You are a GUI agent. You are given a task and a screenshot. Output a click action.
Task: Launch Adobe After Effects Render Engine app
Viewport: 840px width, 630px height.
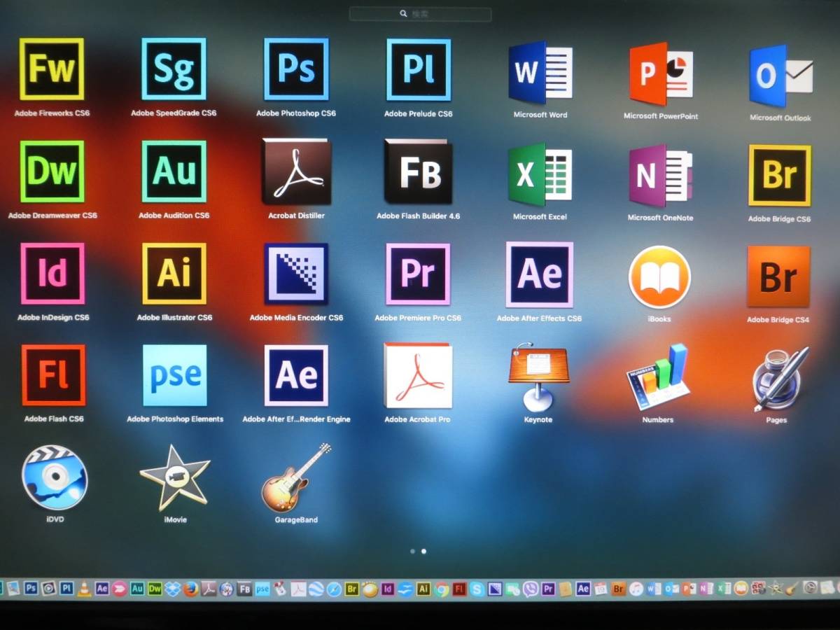[296, 375]
